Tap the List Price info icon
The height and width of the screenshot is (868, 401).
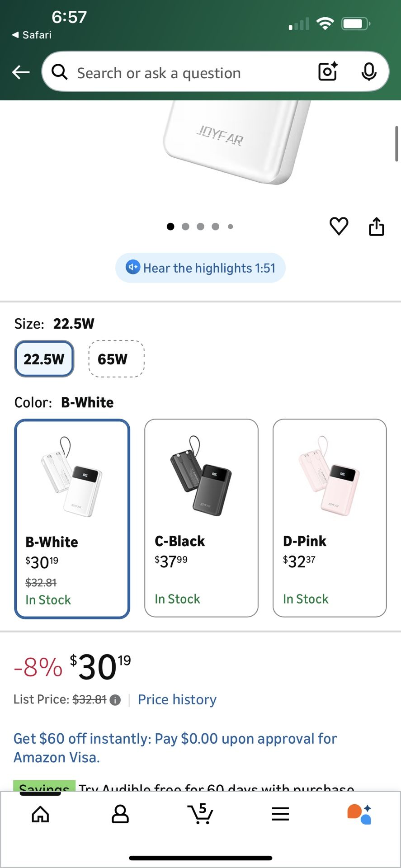point(115,700)
